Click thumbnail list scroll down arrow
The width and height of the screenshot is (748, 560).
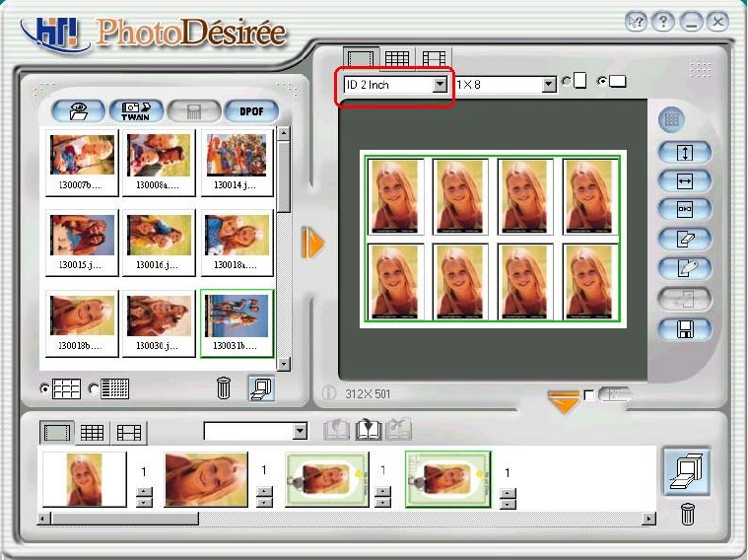point(284,364)
